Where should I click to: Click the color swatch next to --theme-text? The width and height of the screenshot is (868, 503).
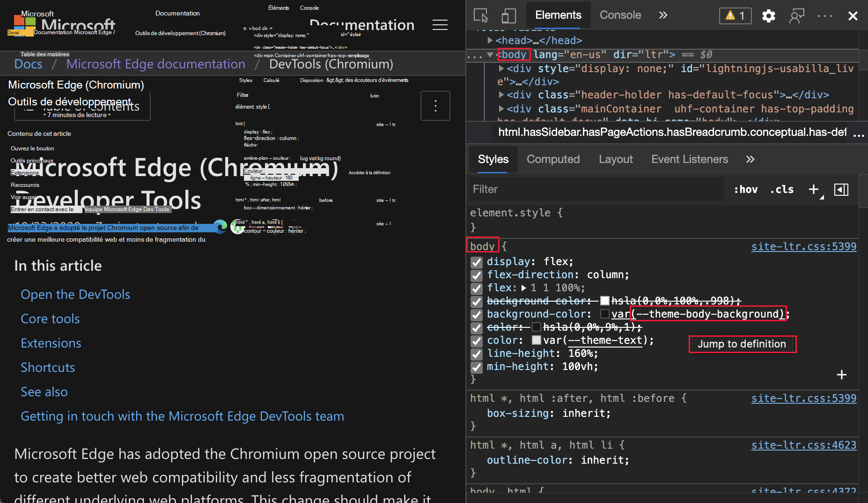[x=536, y=340]
